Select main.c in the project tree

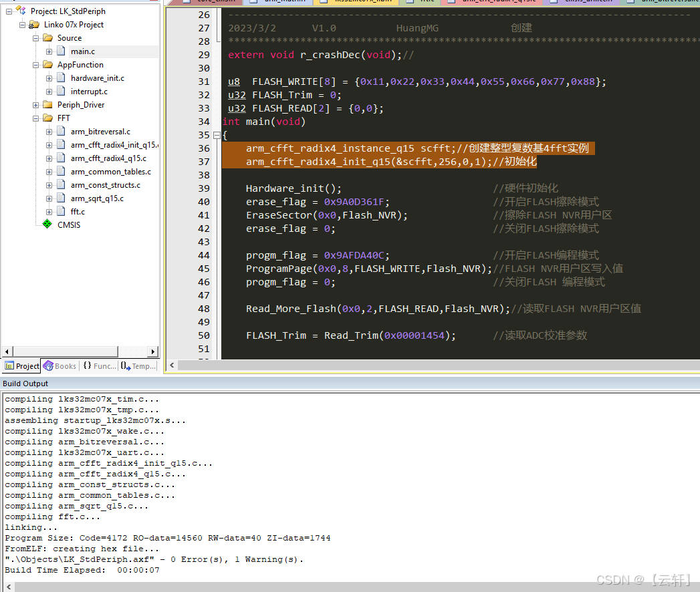tap(83, 51)
